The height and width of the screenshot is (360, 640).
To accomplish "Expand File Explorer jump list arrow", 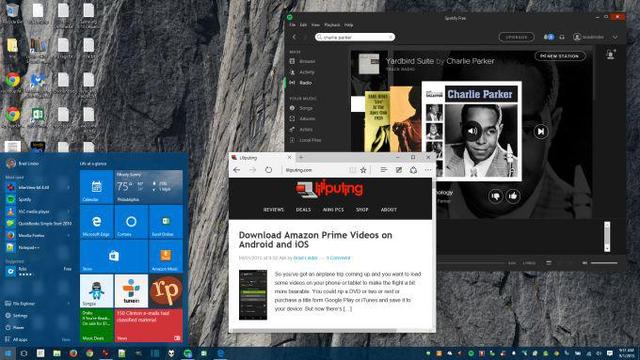I will click(x=68, y=304).
